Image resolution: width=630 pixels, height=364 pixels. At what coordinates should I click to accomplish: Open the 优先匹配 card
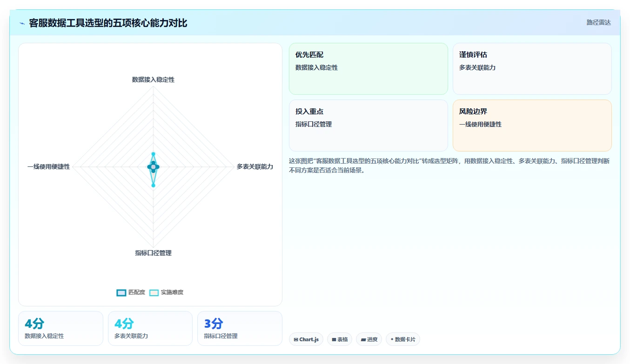click(x=369, y=69)
